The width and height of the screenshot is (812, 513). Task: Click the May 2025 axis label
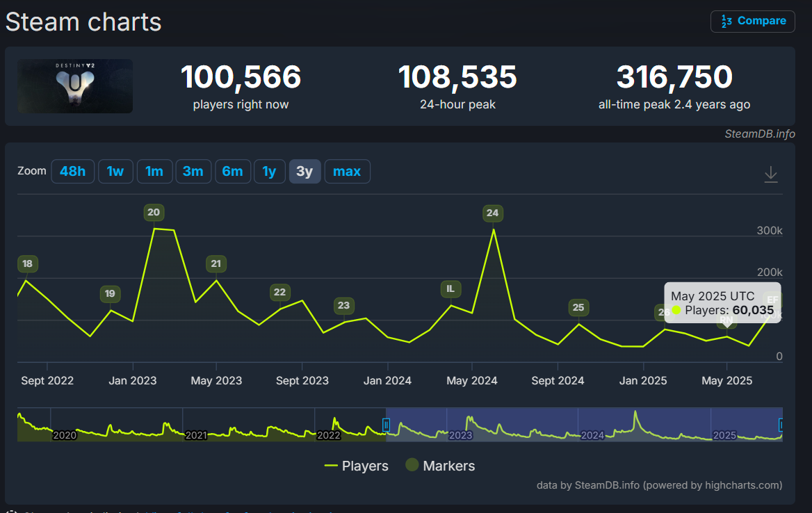tap(727, 380)
